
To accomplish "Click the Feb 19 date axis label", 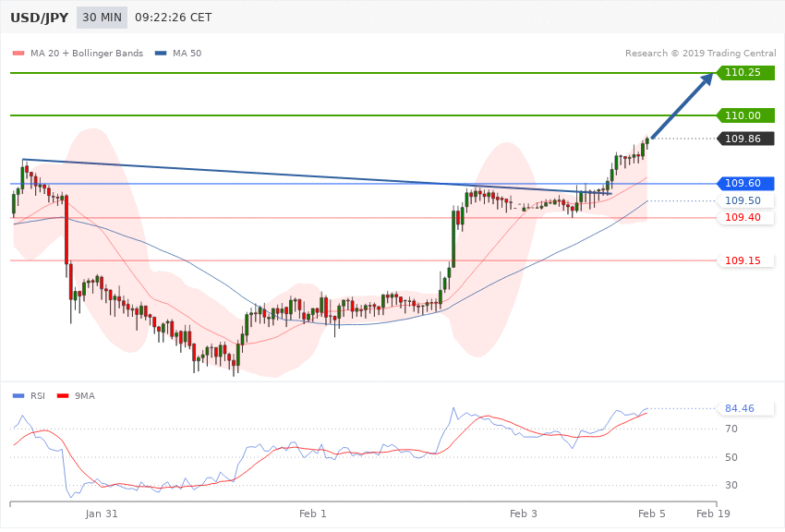I will (713, 514).
